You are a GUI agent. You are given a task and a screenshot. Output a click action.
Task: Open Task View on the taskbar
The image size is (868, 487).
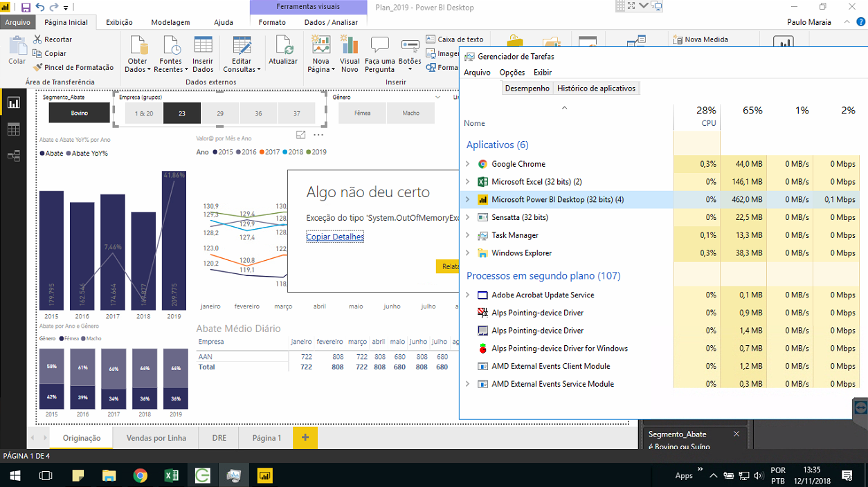point(46,475)
